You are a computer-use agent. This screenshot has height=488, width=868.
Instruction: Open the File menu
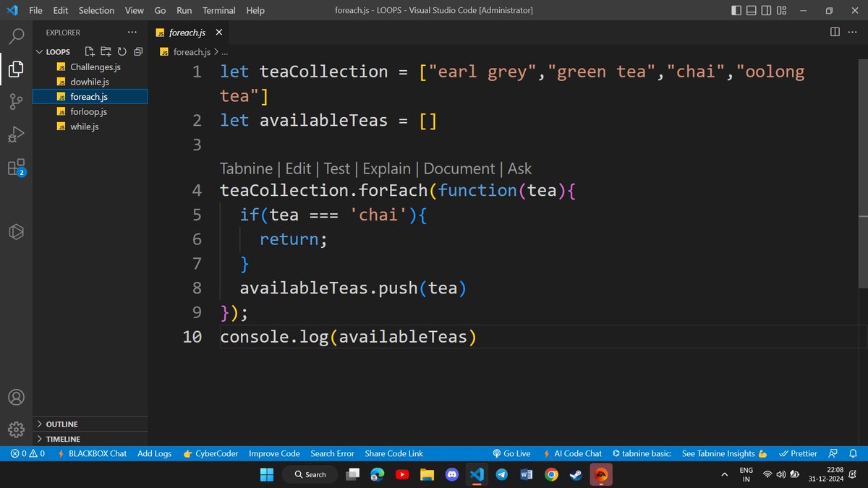coord(35,10)
